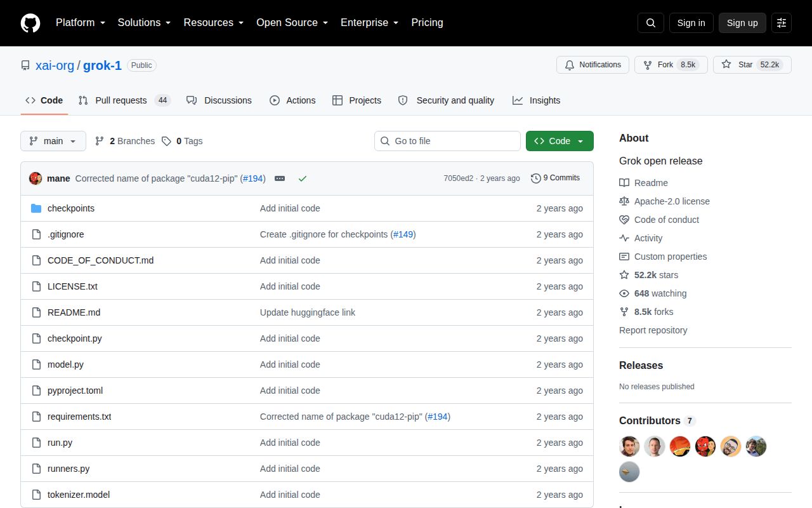Expand the Enterprise menu
The height and width of the screenshot is (508, 812).
click(x=370, y=23)
